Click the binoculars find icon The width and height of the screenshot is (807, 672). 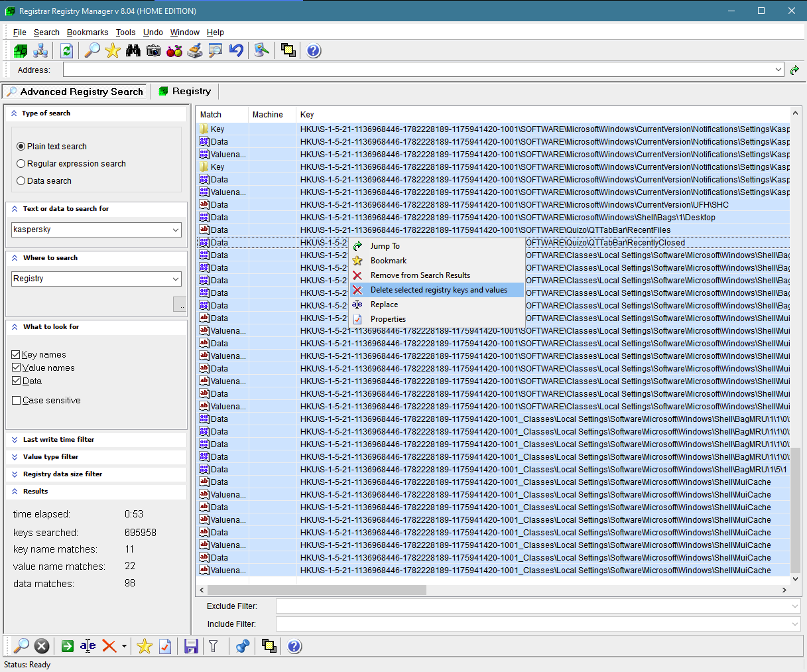coord(133,50)
